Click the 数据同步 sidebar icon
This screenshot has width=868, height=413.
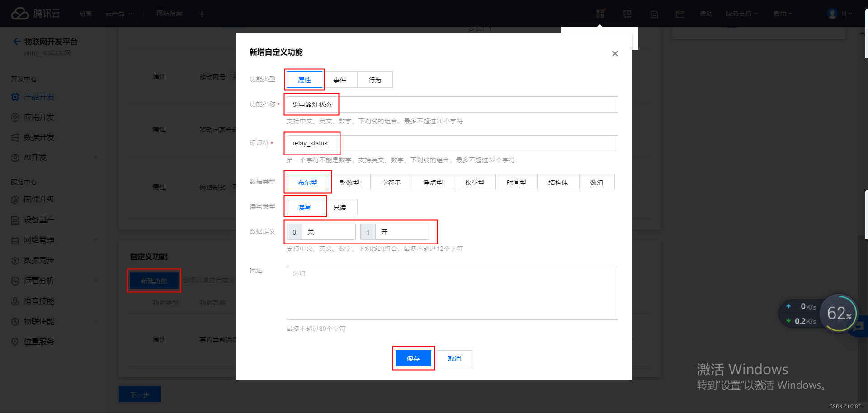[15, 260]
